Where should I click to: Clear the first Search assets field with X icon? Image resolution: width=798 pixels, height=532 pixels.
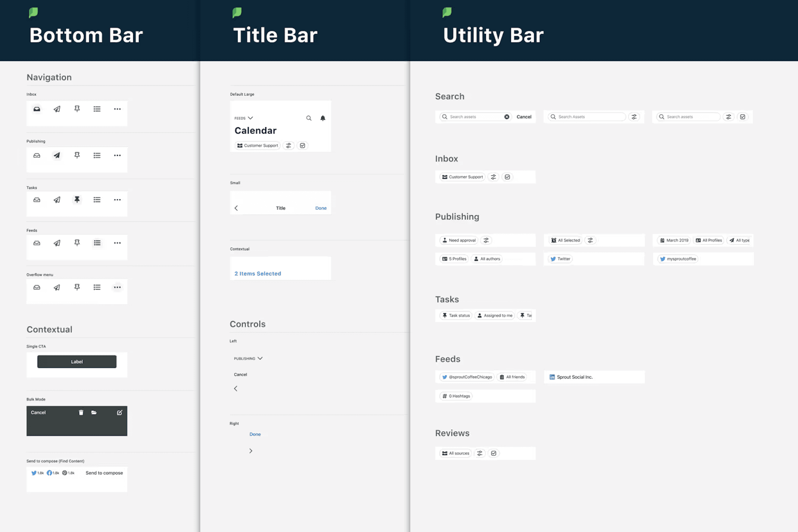pos(506,117)
